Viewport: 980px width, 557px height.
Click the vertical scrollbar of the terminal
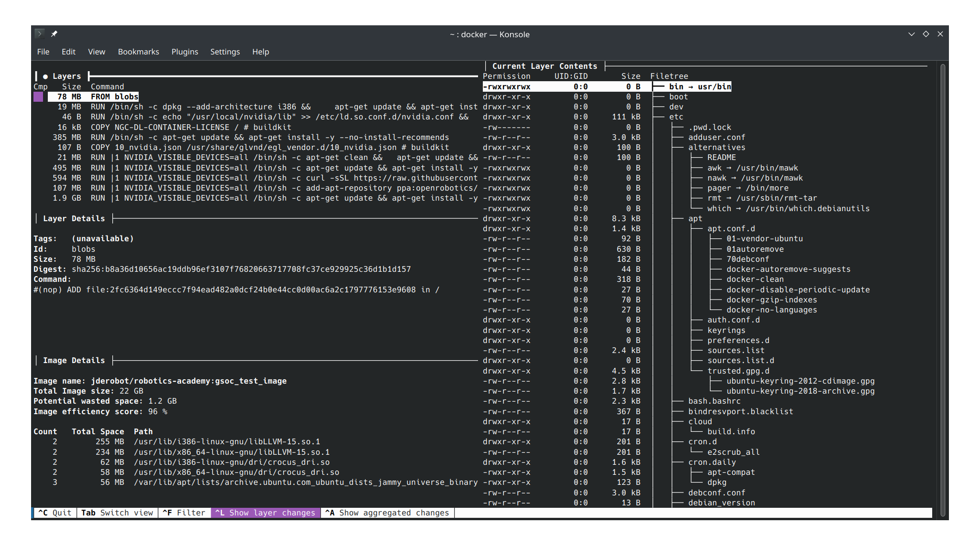[943, 289]
